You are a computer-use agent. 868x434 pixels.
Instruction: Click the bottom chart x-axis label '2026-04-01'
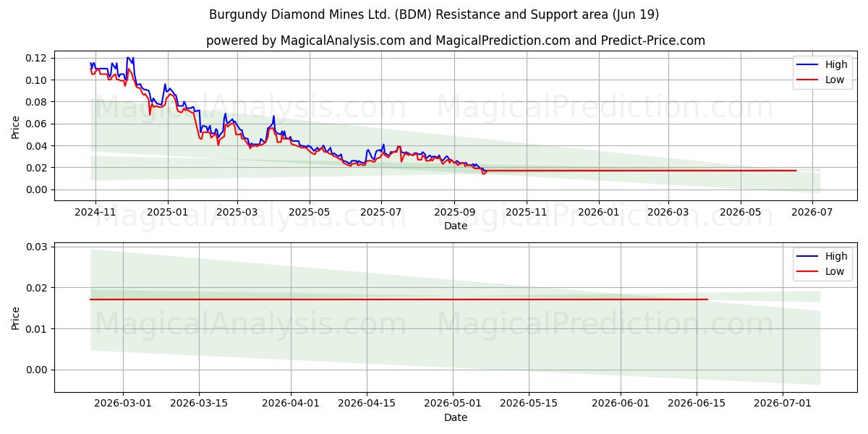(291, 405)
